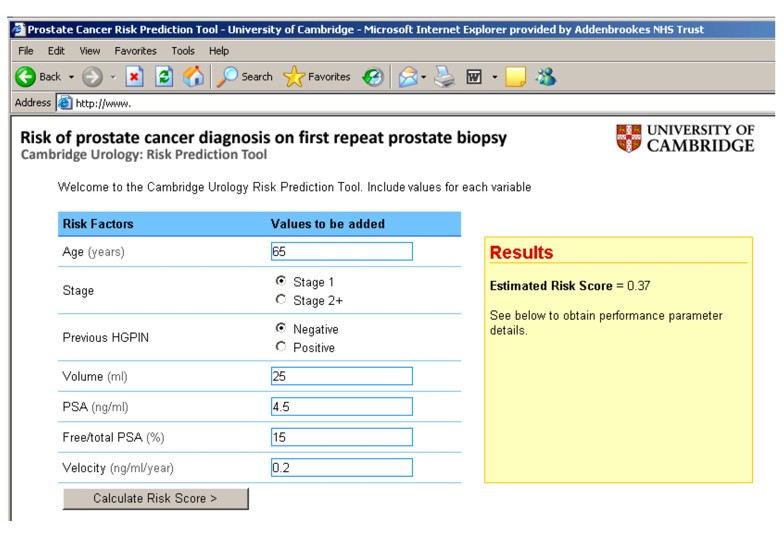Image resolution: width=784 pixels, height=536 pixels.
Task: Open the File menu
Action: 26,51
